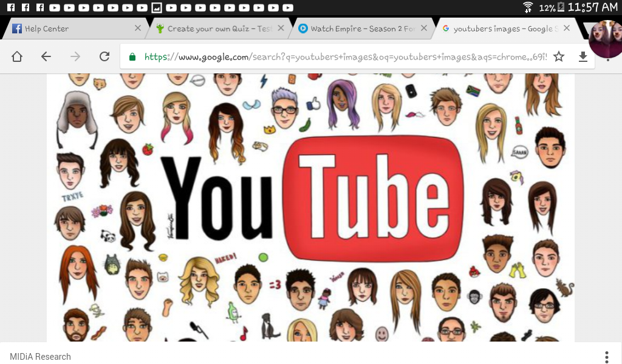Open the first Facebook notification in status bar
The height and width of the screenshot is (364, 622).
(x=11, y=7)
